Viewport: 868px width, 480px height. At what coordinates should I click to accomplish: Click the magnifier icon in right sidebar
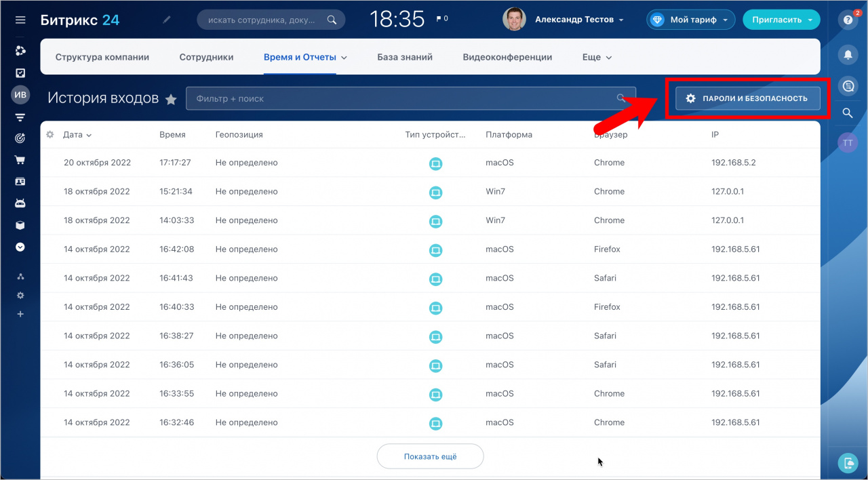tap(848, 113)
